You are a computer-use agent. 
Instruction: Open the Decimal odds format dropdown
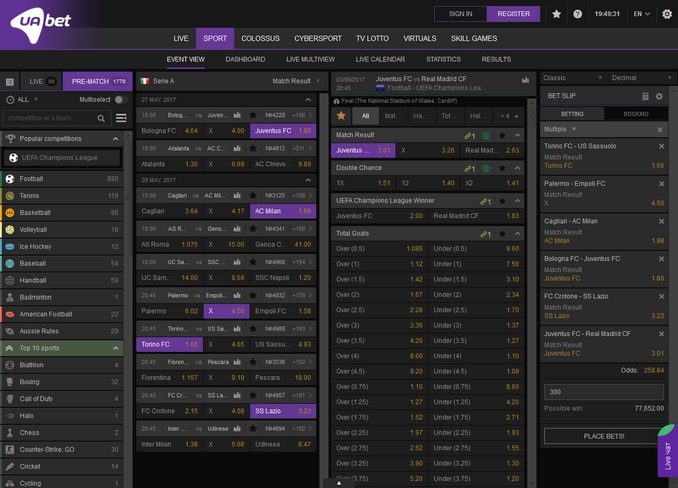point(641,78)
